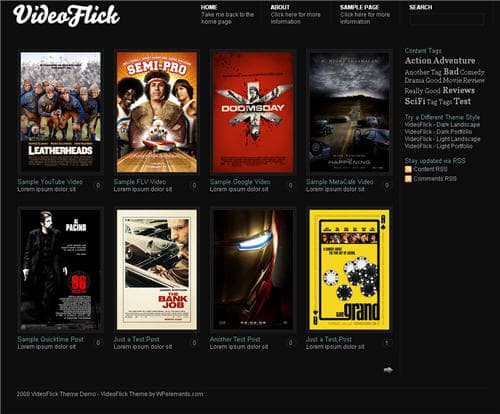
Task: Open the Home menu item
Action: pyautogui.click(x=209, y=7)
